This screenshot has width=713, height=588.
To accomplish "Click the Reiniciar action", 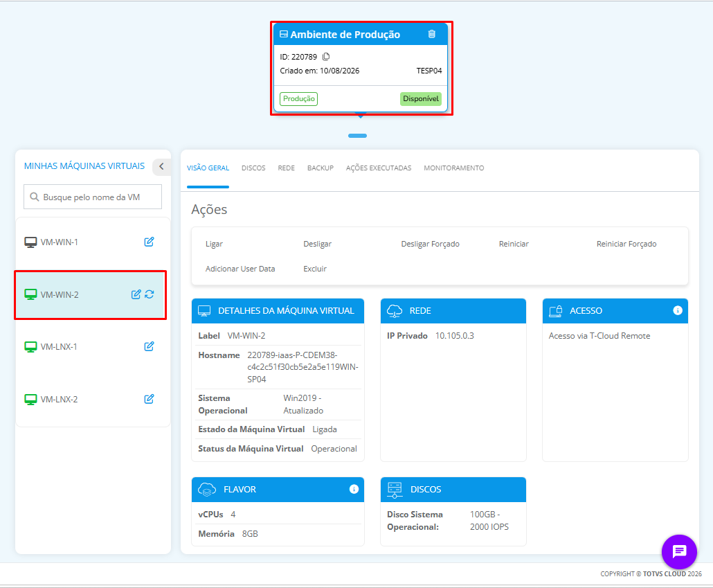I will (x=514, y=244).
